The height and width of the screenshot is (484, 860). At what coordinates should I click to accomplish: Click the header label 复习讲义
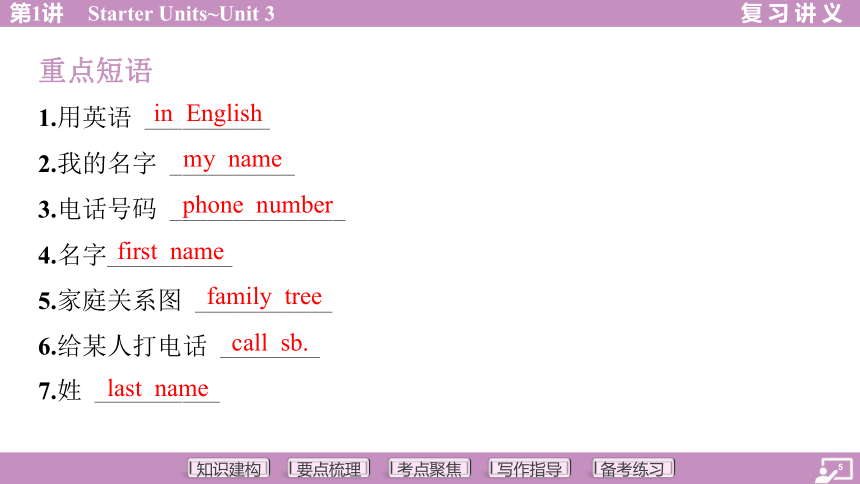tap(791, 13)
